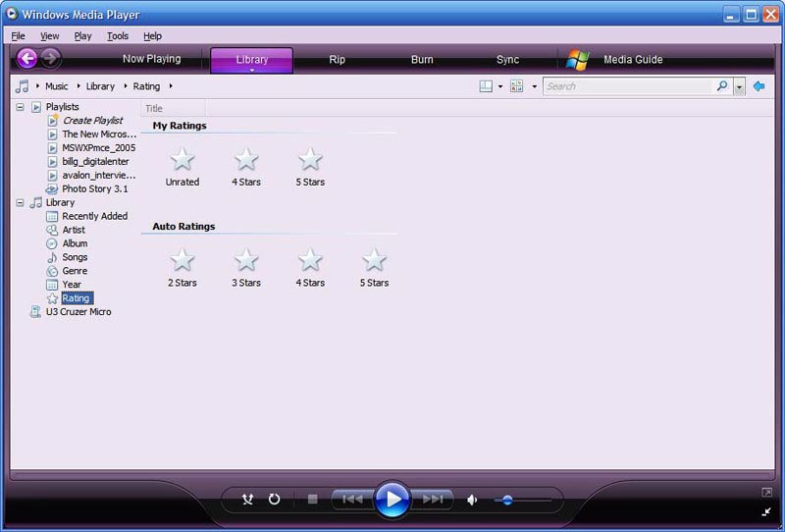Click the forward navigation arrow

(50, 59)
